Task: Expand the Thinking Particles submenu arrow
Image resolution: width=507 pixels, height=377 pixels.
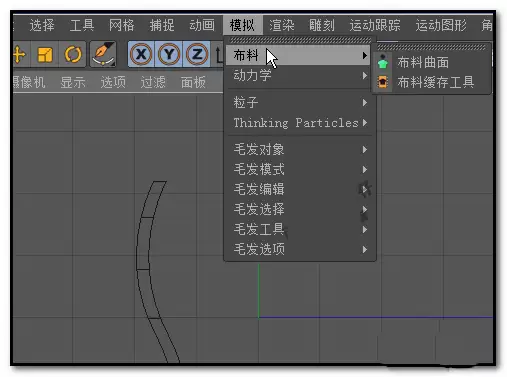Action: pos(365,123)
